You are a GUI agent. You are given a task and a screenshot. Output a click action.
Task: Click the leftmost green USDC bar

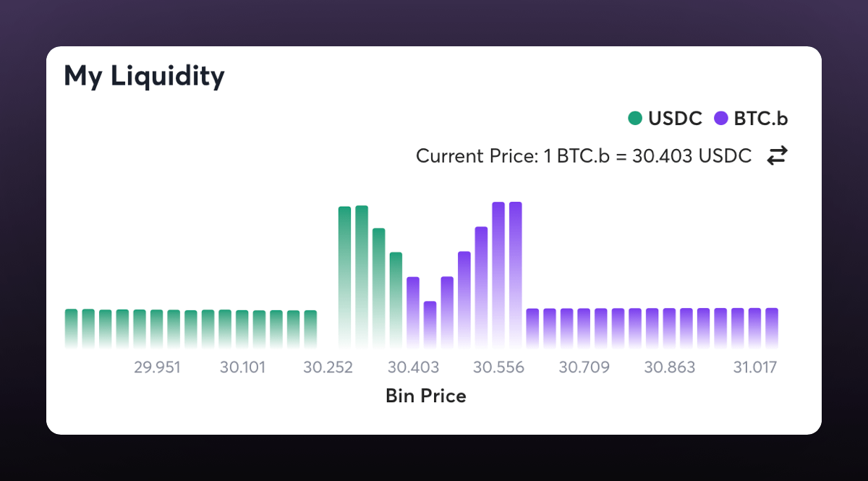tap(71, 328)
